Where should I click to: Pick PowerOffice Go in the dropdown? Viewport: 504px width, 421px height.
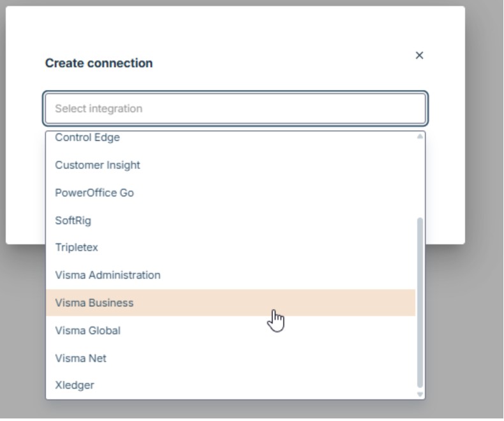[94, 193]
